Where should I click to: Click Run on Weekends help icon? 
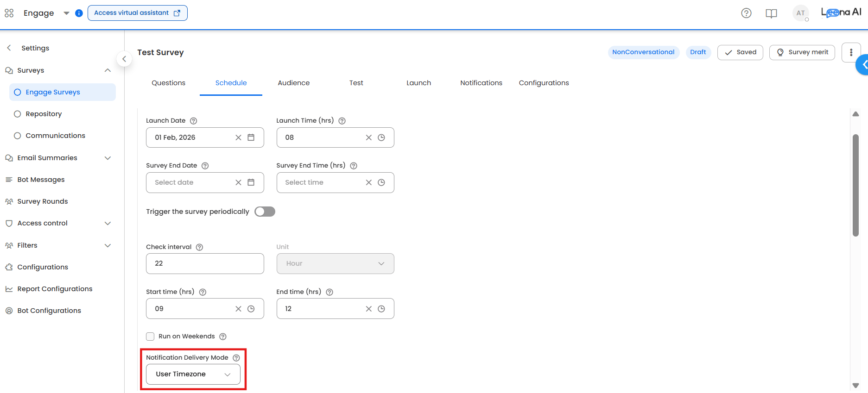coord(223,337)
